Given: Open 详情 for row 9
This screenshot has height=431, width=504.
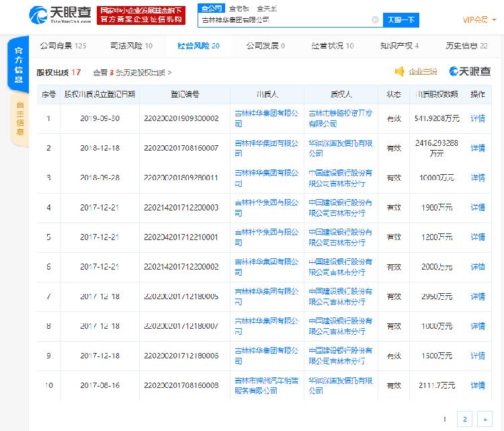Looking at the screenshot, I should tap(478, 356).
